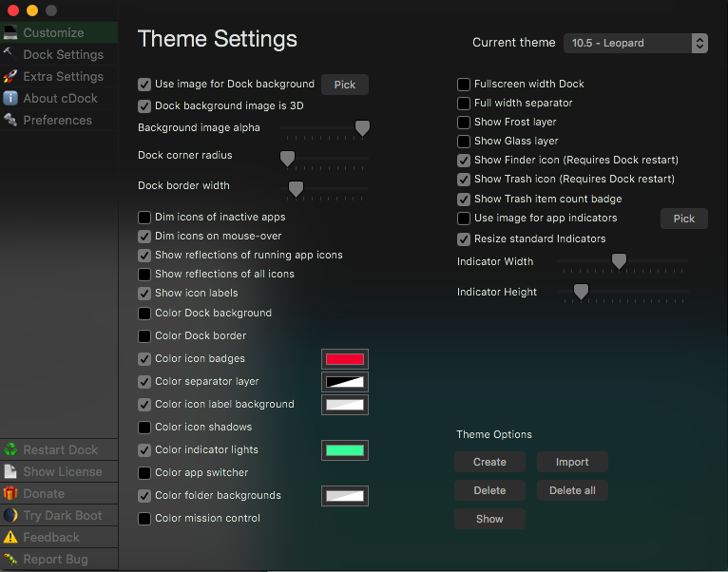
Task: Toggle Color separator layer checkbox
Action: pyautogui.click(x=144, y=382)
